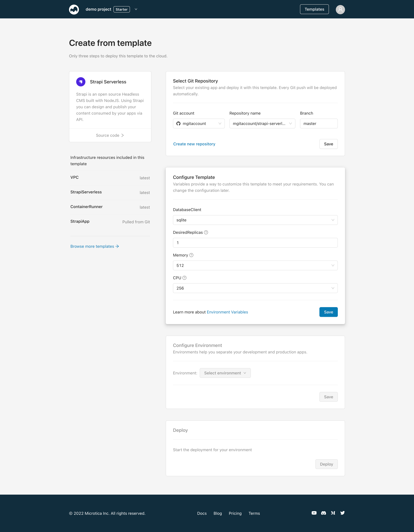The width and height of the screenshot is (414, 532).
Task: Open the Twitter icon in footer
Action: [342, 513]
